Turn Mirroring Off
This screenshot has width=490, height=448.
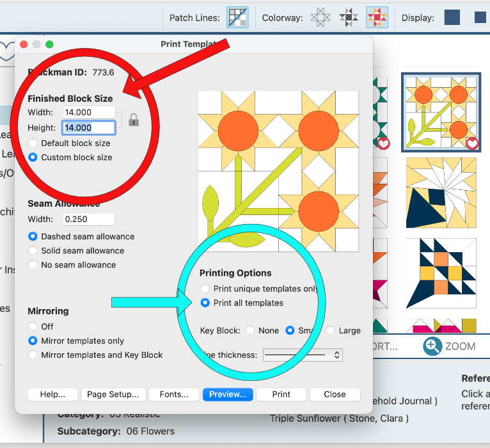pos(33,326)
